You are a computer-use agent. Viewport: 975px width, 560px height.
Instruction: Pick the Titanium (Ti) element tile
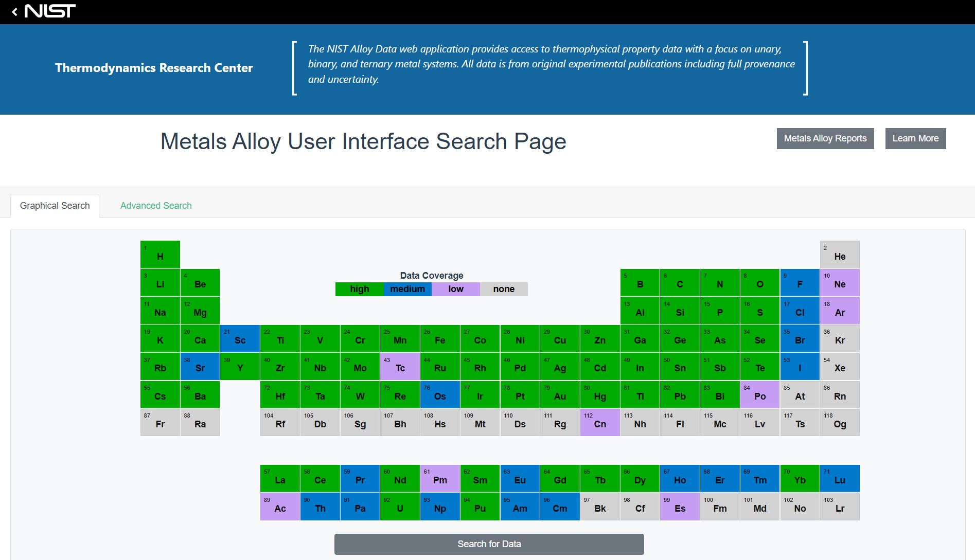pyautogui.click(x=280, y=338)
